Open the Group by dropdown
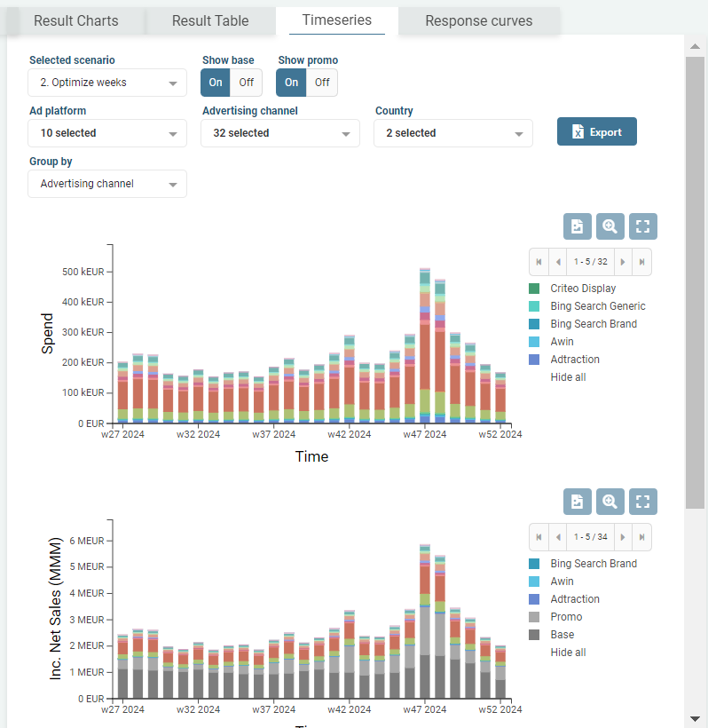Viewport: 708px width, 728px height. point(107,184)
